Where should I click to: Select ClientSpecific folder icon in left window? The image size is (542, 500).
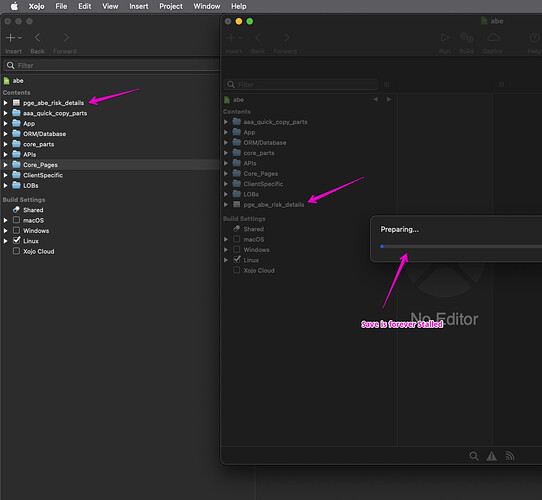click(x=16, y=175)
